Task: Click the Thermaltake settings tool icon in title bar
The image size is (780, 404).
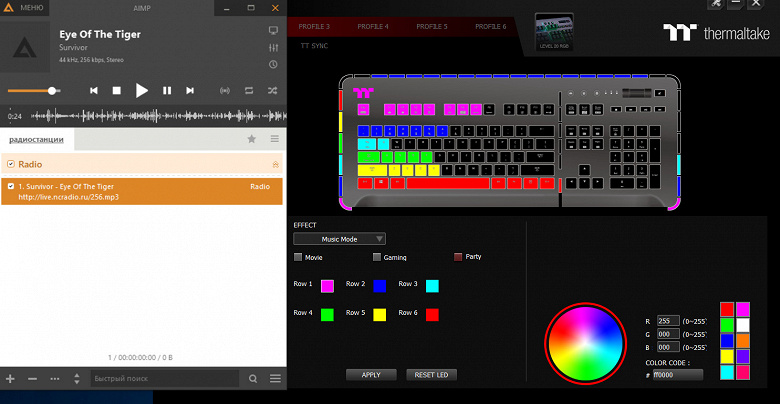Action: [715, 4]
